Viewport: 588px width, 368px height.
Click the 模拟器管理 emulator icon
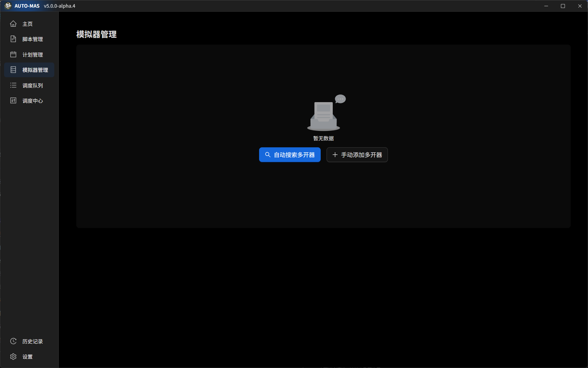click(x=13, y=70)
